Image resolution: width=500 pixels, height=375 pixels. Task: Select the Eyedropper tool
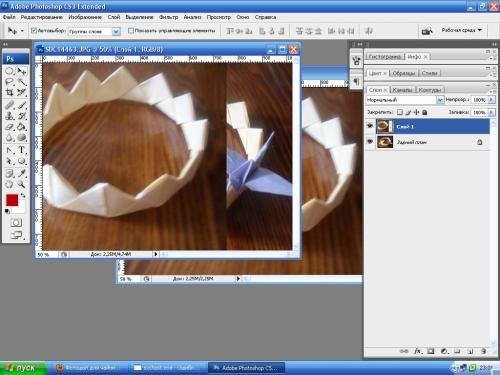coord(22,173)
